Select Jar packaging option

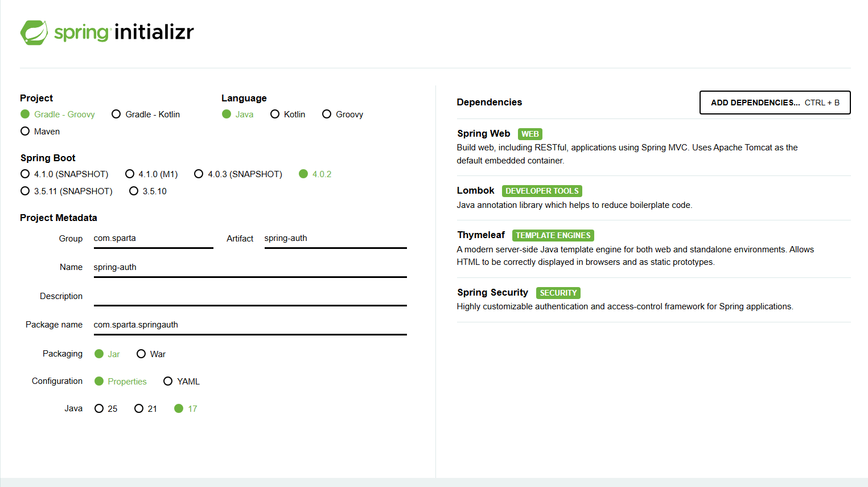(x=107, y=354)
